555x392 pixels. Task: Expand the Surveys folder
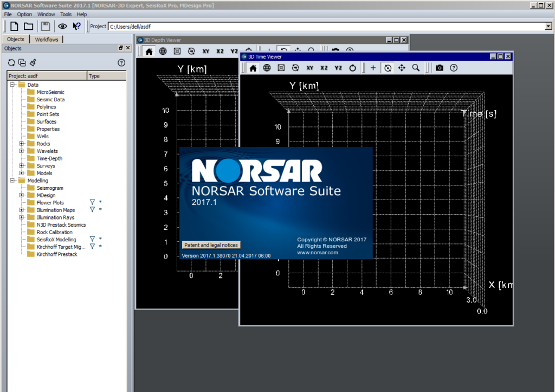tap(22, 166)
